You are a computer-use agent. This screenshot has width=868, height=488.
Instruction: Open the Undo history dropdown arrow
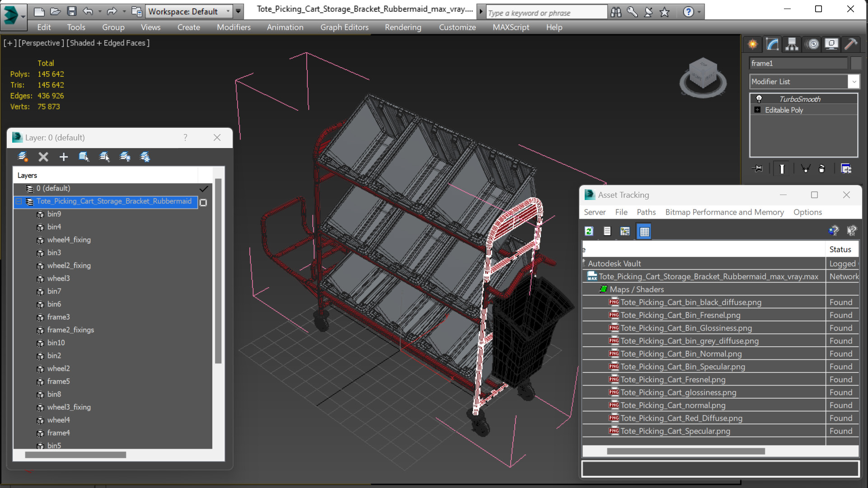coord(99,12)
